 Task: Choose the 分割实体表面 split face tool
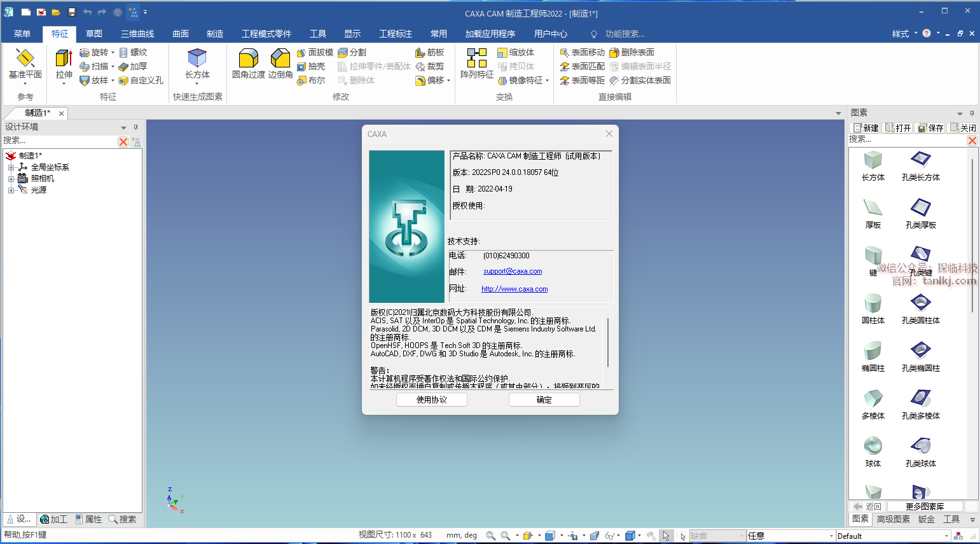coord(640,80)
